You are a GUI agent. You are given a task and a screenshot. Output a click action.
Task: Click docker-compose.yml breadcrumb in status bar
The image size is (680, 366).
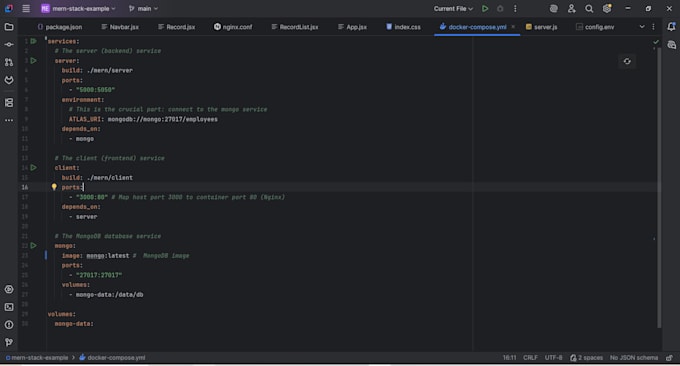point(112,358)
